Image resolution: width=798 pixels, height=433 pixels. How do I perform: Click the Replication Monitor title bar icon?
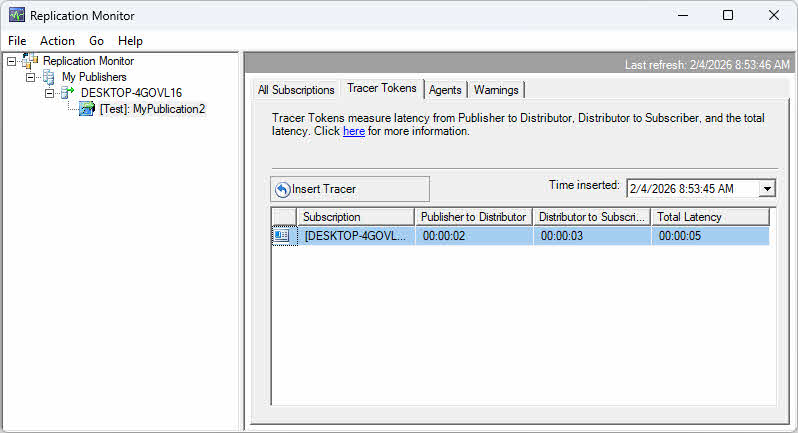pyautogui.click(x=17, y=15)
